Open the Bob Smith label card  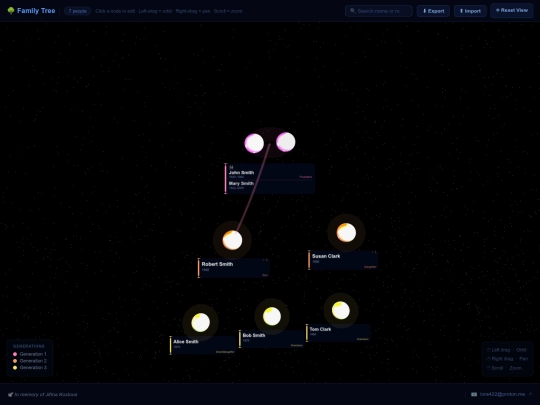(272, 339)
